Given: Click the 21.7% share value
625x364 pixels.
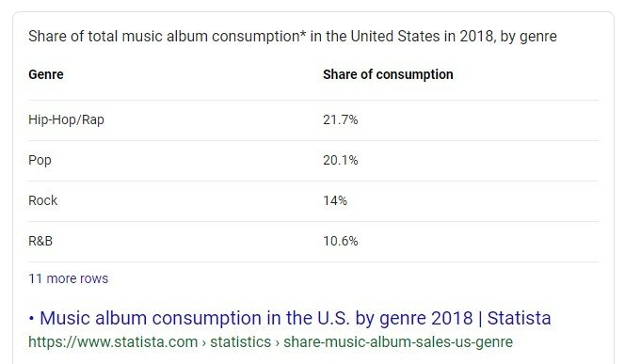Looking at the screenshot, I should [x=341, y=119].
